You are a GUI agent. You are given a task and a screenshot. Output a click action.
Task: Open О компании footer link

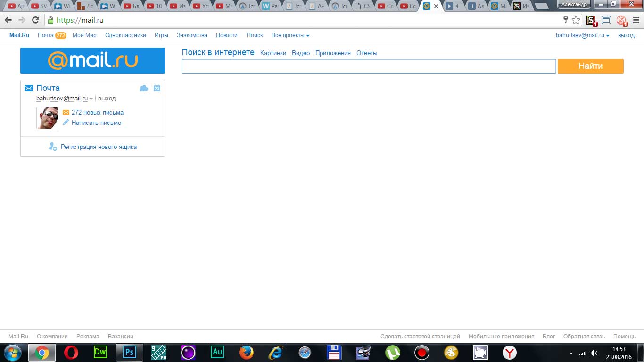click(52, 337)
